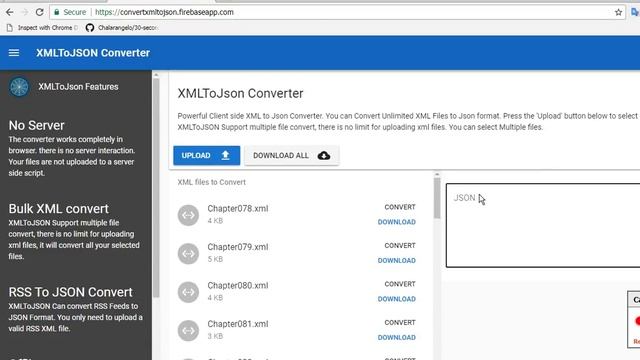Click the browser back arrow
This screenshot has width=640, height=360.
(9, 12)
